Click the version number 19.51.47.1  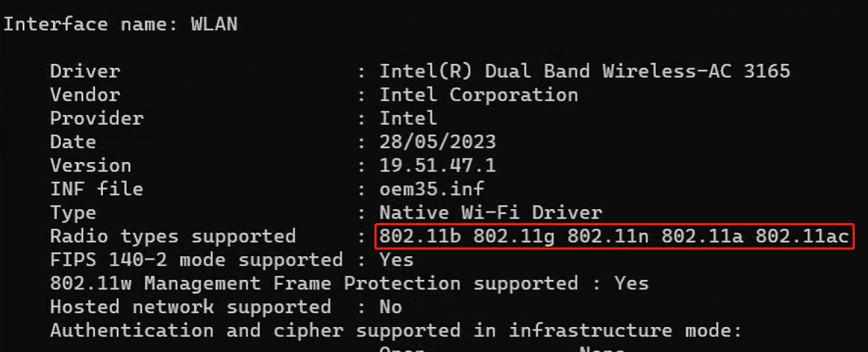(438, 165)
